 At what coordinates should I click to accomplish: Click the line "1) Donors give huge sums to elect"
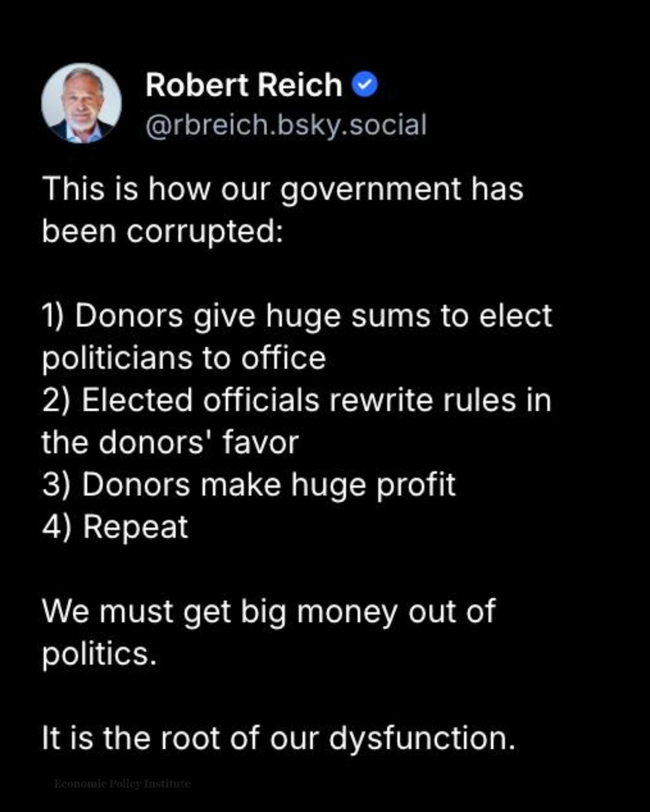pyautogui.click(x=297, y=315)
